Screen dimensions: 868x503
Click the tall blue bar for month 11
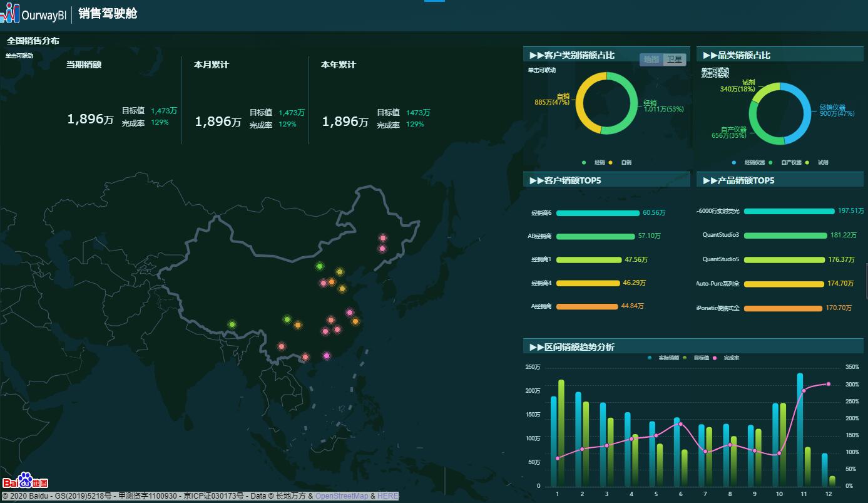coord(800,429)
